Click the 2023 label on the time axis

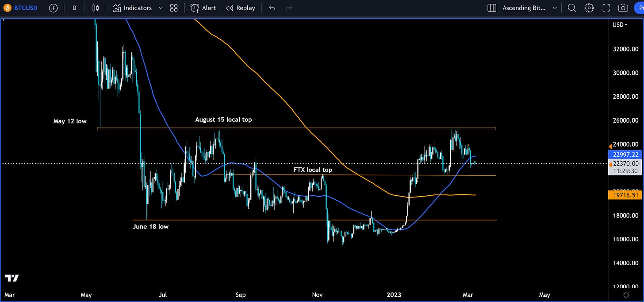(394, 295)
